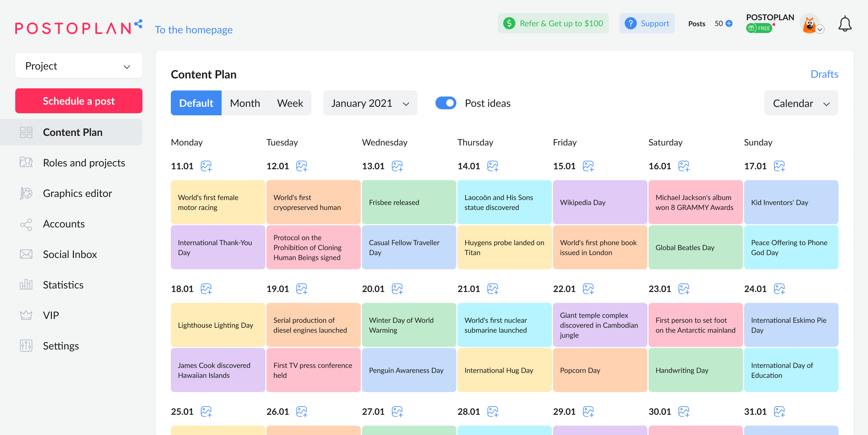The width and height of the screenshot is (868, 435).
Task: Click the Schedule a post button
Action: (x=79, y=101)
